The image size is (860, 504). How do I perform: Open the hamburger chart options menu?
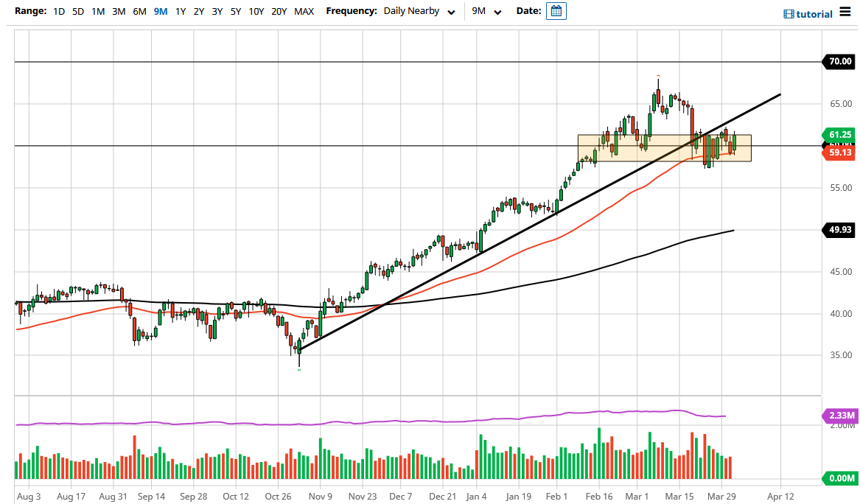[846, 13]
